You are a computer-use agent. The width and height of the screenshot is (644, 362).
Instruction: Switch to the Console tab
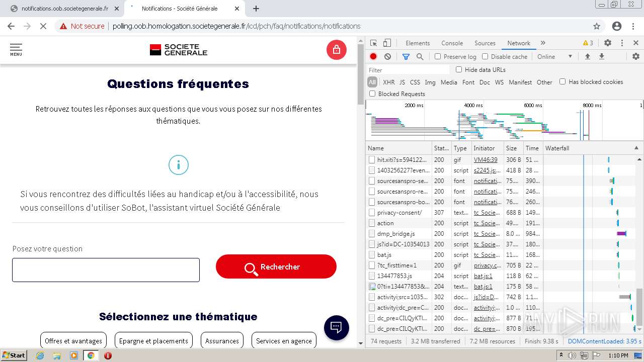pos(452,43)
